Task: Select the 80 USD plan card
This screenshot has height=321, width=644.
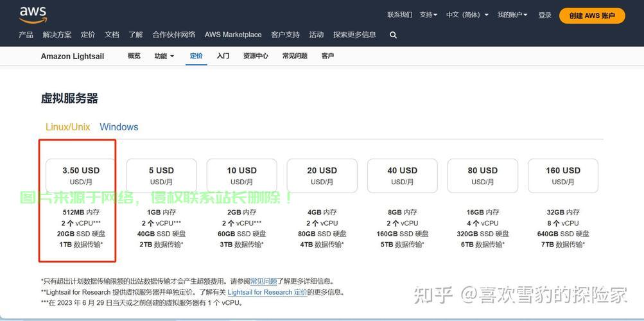Action: coord(483,176)
